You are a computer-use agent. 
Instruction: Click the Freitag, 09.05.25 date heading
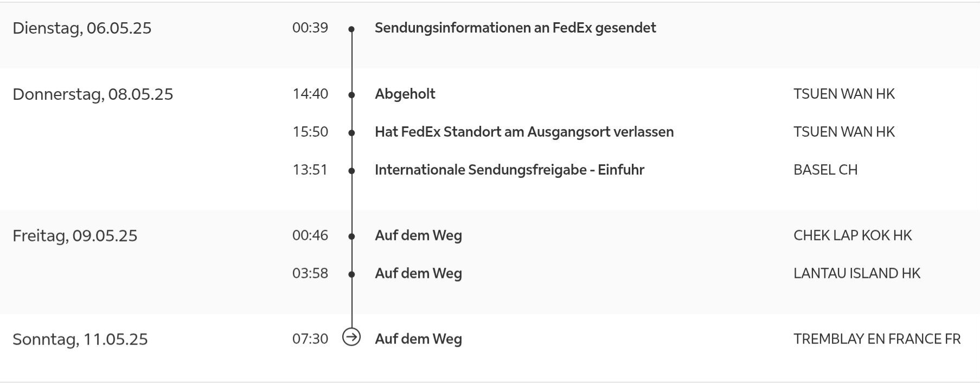75,236
